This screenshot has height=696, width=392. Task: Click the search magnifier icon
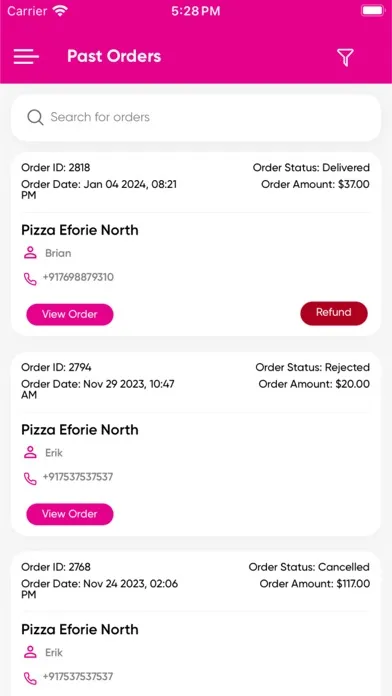click(x=35, y=118)
